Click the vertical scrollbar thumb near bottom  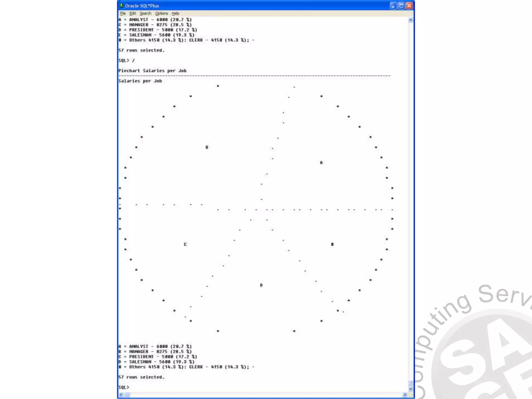coord(410,383)
